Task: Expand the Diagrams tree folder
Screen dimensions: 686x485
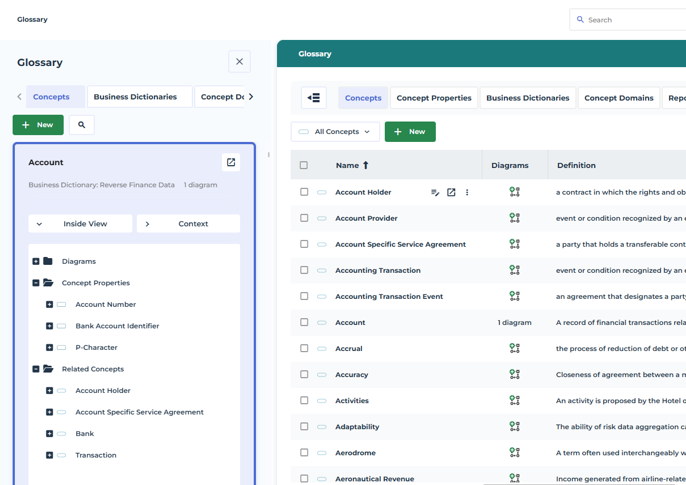Action: [36, 262]
